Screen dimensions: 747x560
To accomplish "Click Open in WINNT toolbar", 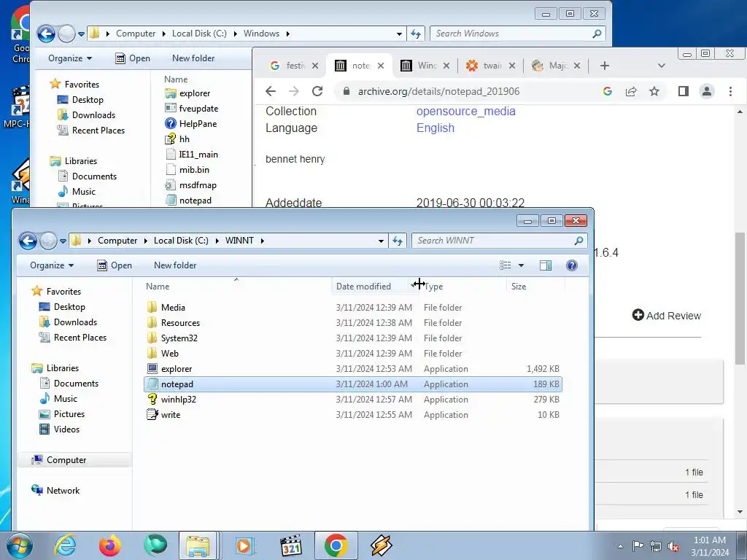I will click(x=115, y=265).
